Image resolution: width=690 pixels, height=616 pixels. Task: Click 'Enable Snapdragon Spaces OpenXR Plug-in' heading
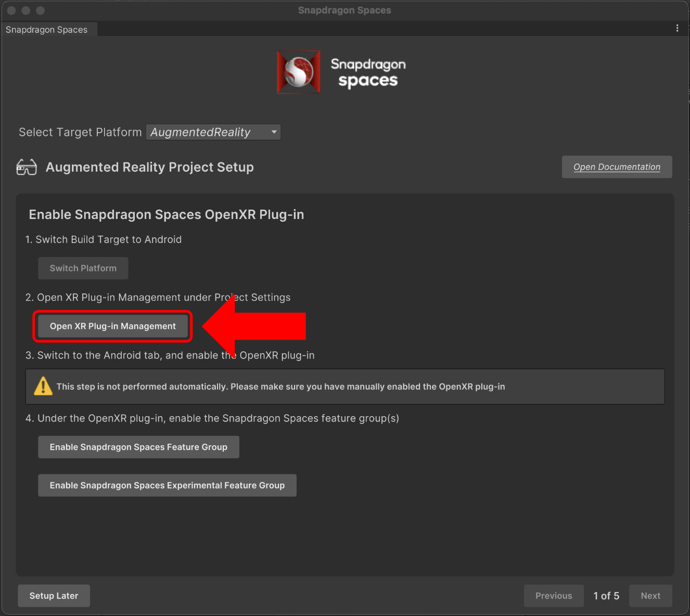(167, 214)
